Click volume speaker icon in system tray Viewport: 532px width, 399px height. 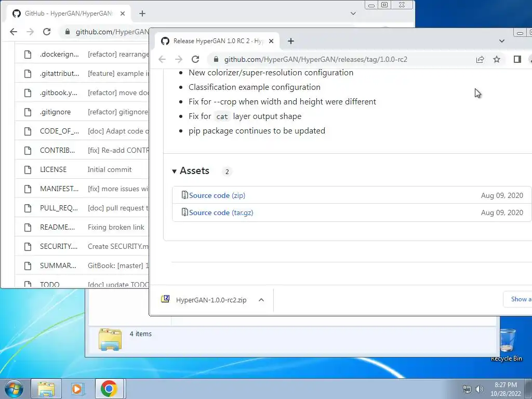tap(480, 389)
